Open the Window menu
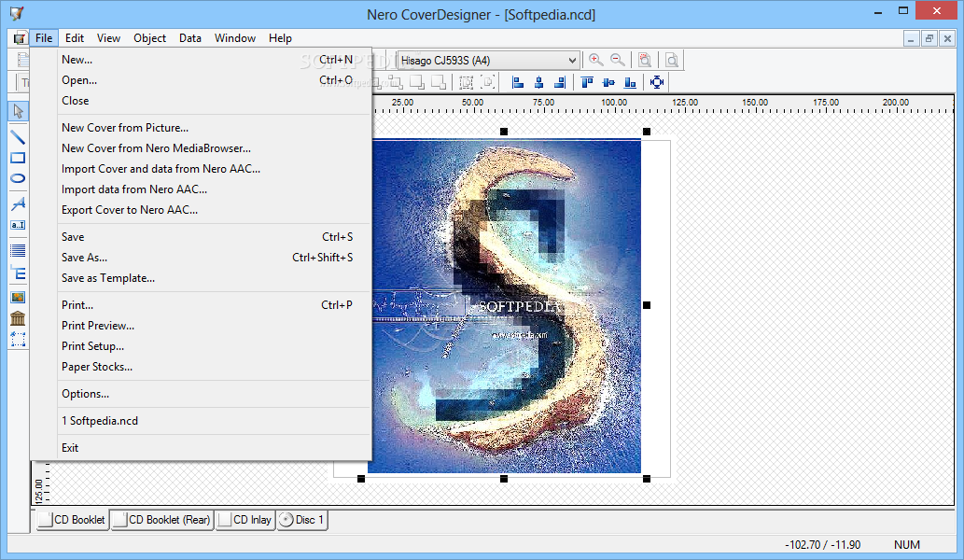Image resolution: width=964 pixels, height=560 pixels. pos(235,38)
